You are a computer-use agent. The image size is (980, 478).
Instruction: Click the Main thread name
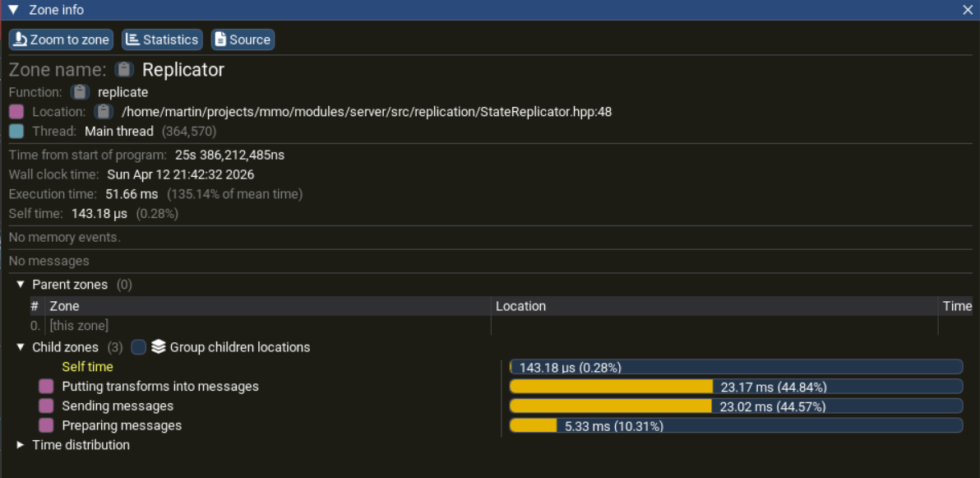coord(118,132)
